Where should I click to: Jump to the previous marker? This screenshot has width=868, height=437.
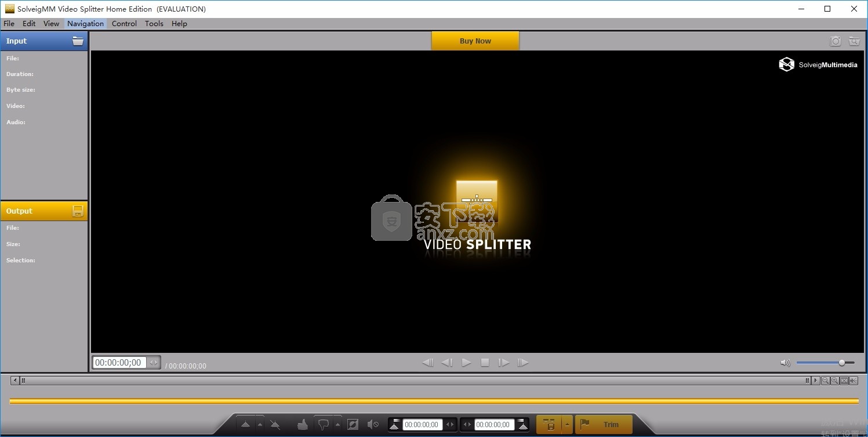(428, 363)
